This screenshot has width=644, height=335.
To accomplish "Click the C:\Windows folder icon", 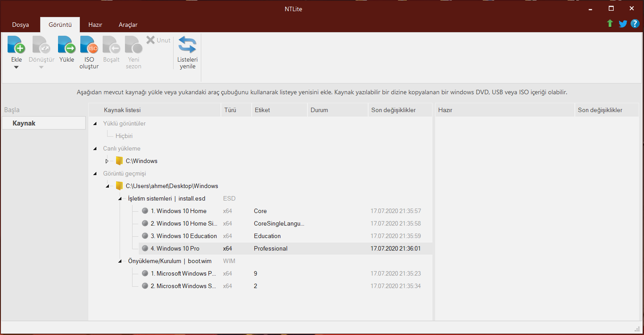I will (x=119, y=161).
